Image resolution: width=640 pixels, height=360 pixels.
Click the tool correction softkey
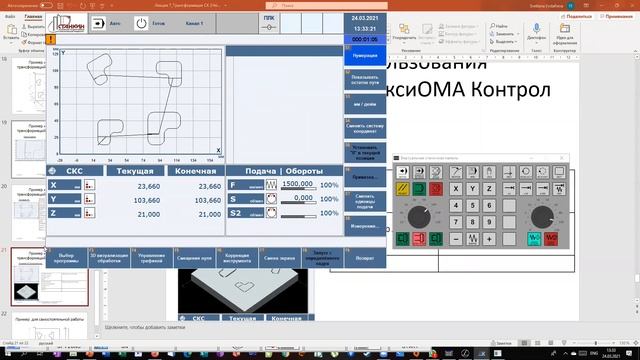click(237, 258)
